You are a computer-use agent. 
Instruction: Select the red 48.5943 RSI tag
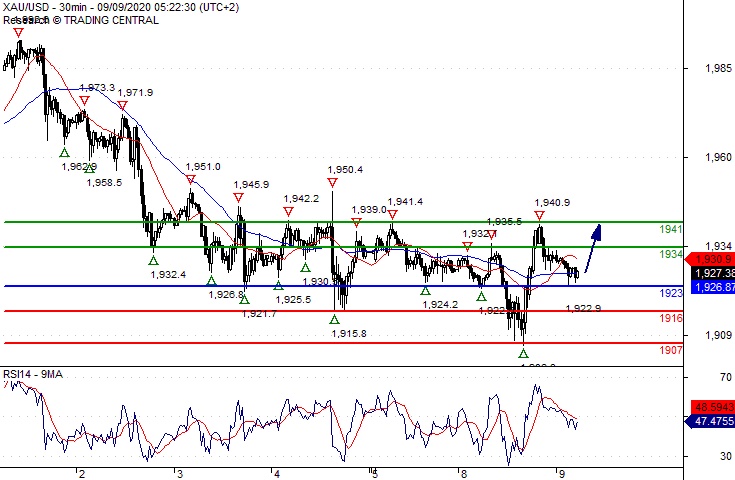(x=713, y=406)
